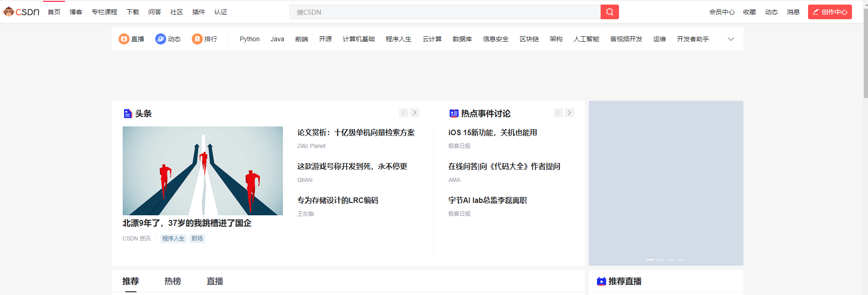Open article 专为存储设计的LRC编码
The image size is (868, 295).
[338, 200]
